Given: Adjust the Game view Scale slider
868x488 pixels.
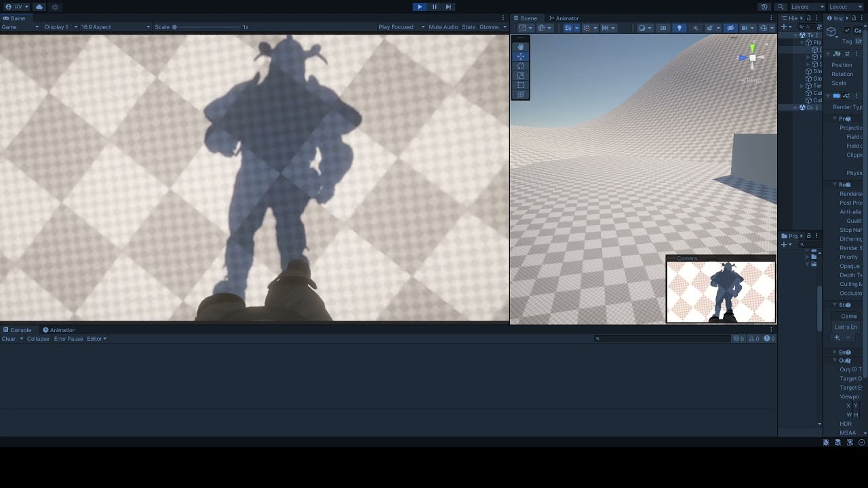Looking at the screenshot, I should (x=207, y=27).
